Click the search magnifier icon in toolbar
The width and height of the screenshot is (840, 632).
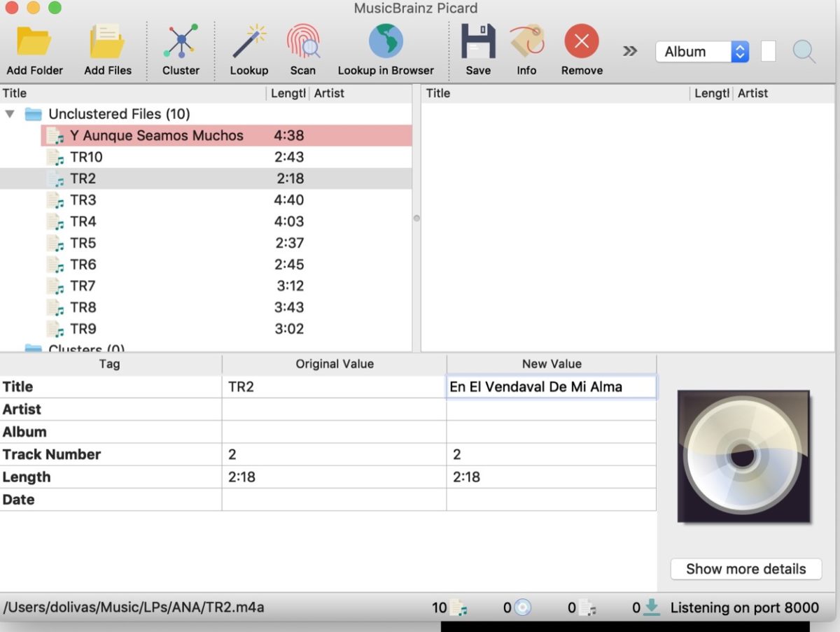click(804, 52)
